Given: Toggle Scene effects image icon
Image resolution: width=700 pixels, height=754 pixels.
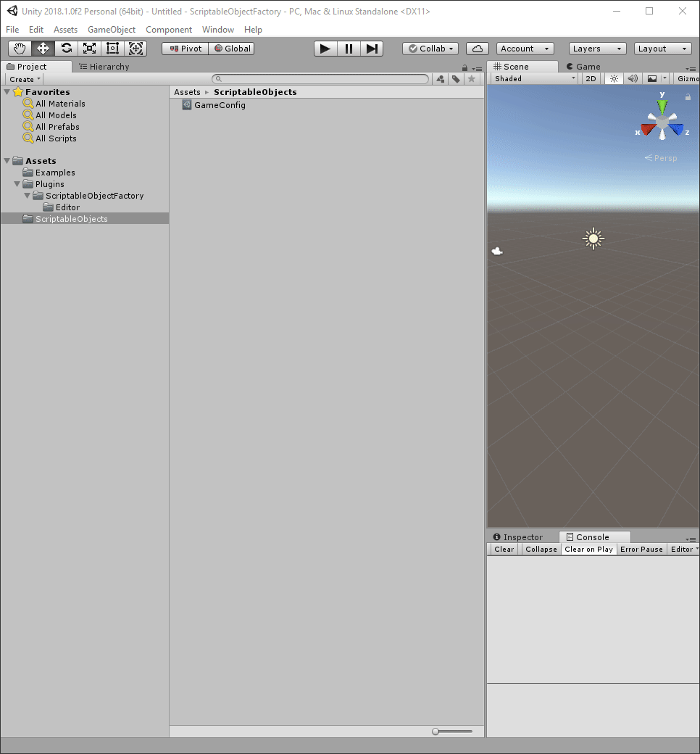Looking at the screenshot, I should [x=652, y=78].
